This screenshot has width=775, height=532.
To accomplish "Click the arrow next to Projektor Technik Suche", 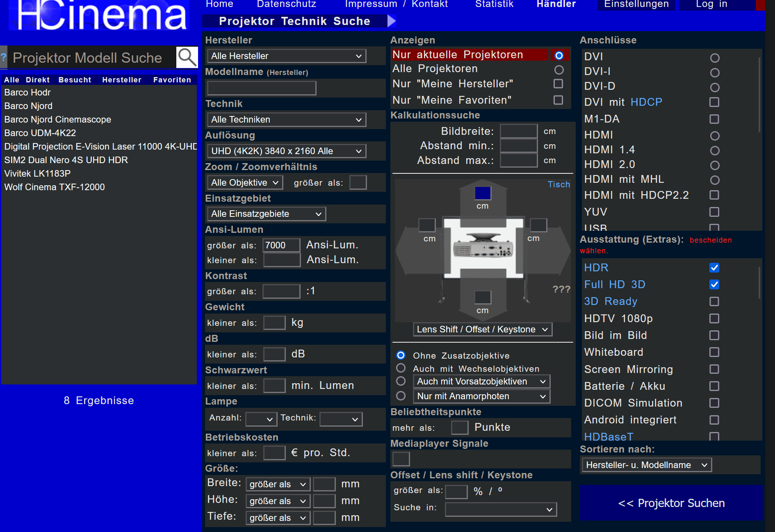I will tap(392, 21).
